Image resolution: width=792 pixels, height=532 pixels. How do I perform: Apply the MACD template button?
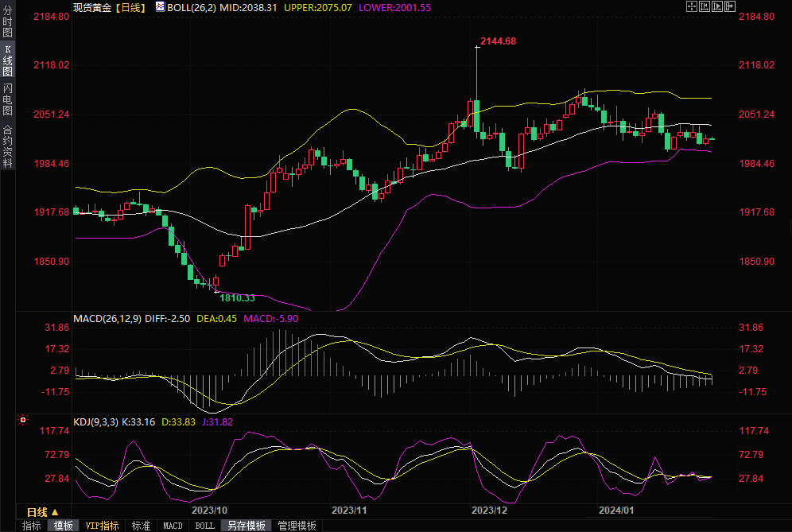pos(173,526)
